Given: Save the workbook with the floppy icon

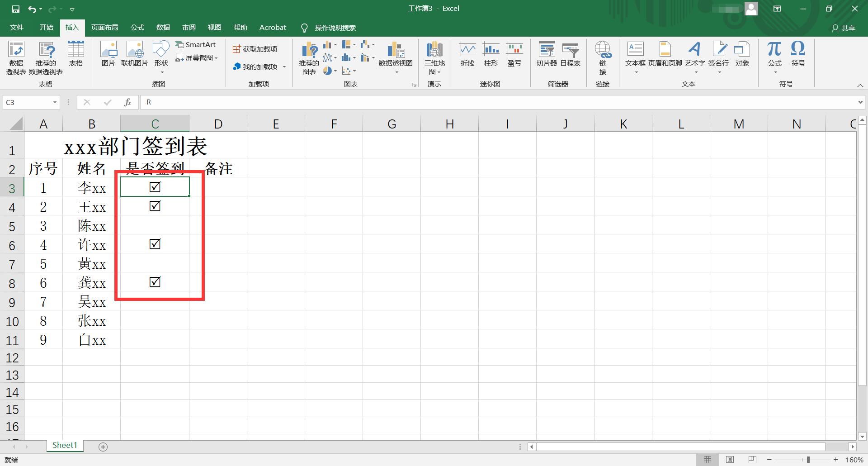Looking at the screenshot, I should (16, 9).
